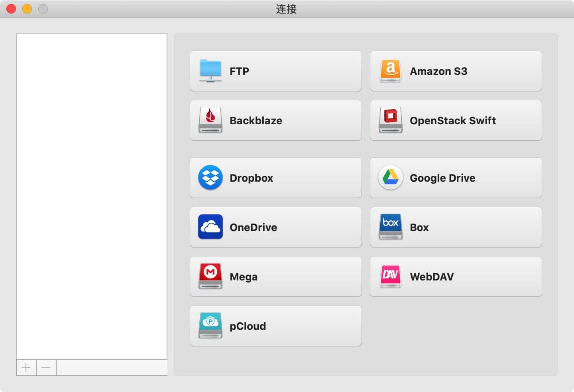Click the Box blue drive icon
This screenshot has width=574, height=392.
pyautogui.click(x=391, y=227)
